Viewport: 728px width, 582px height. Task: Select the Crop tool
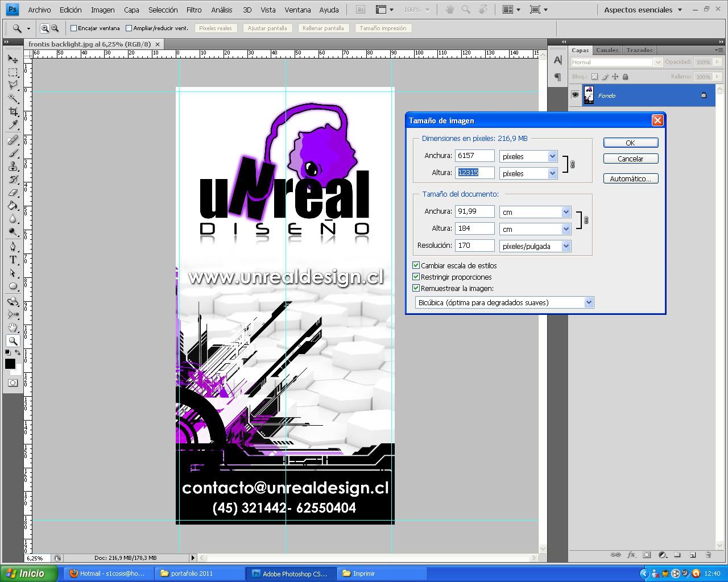[13, 111]
